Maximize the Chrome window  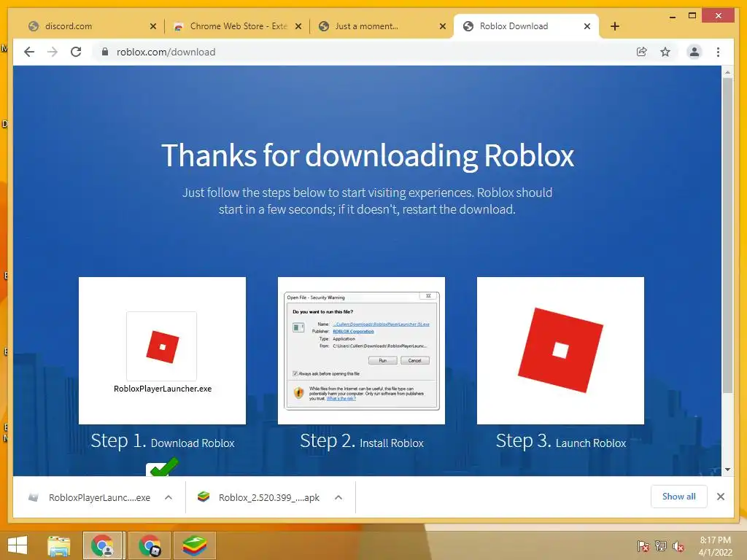[692, 16]
